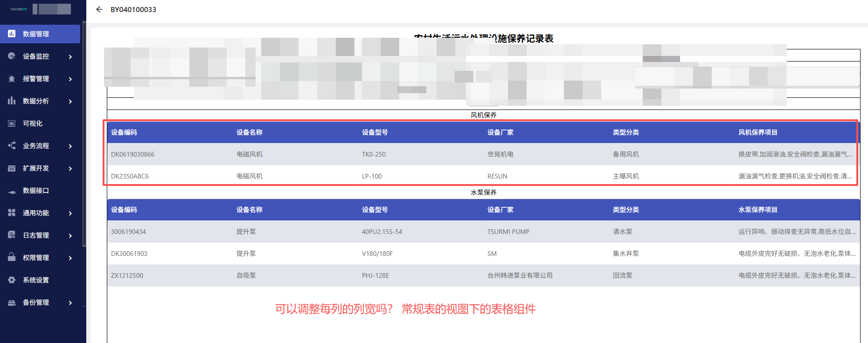The height and width of the screenshot is (343, 868).
Task: Expand the 业务流程 submenu chevron
Action: tap(70, 146)
